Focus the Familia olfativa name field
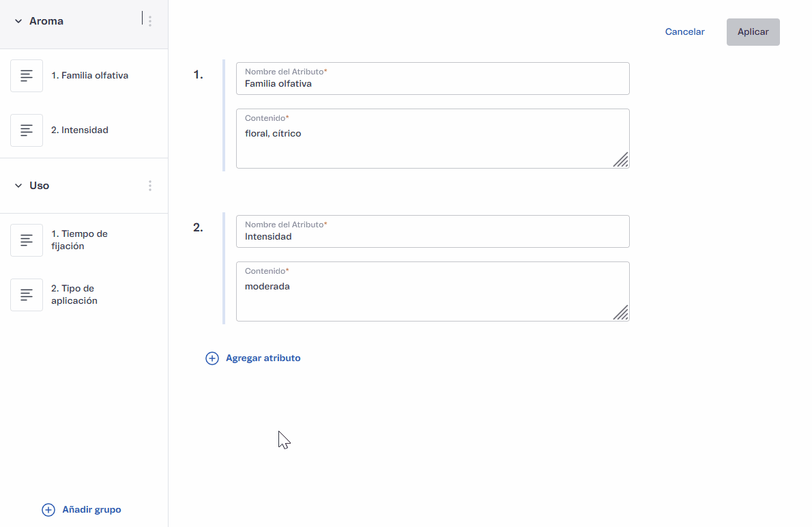This screenshot has width=812, height=527. 433,84
